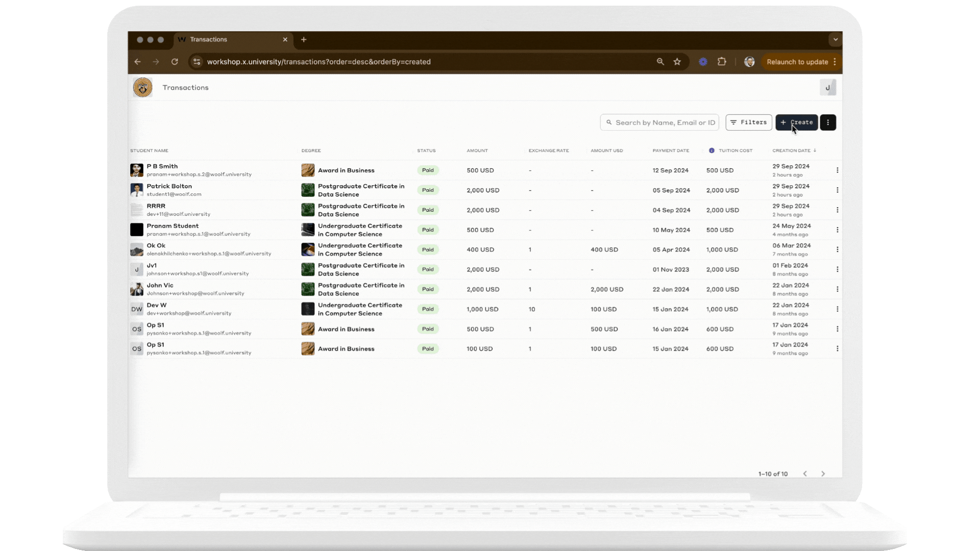Viewport: 980px width, 551px height.
Task: Open row menu for Op S1 500 USD row
Action: coord(837,329)
